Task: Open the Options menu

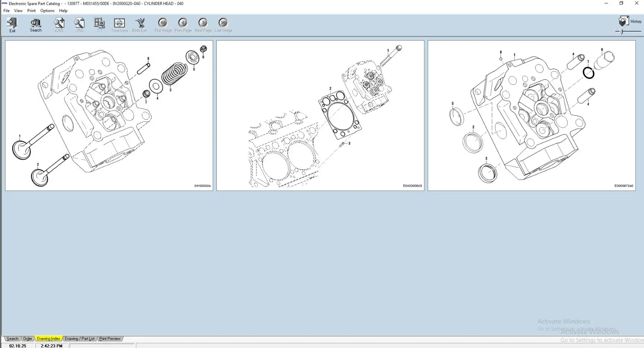Action: 47,10
